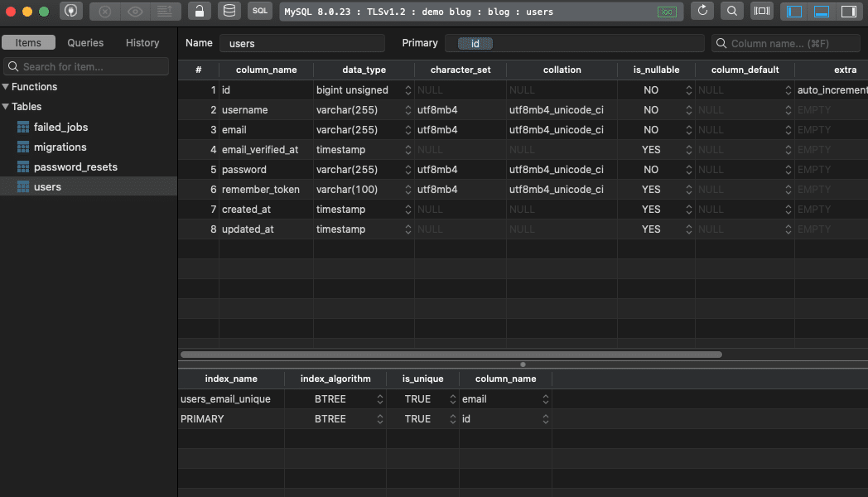Click the column layout toolbar icon
Image resolution: width=868 pixels, height=497 pixels.
(762, 11)
